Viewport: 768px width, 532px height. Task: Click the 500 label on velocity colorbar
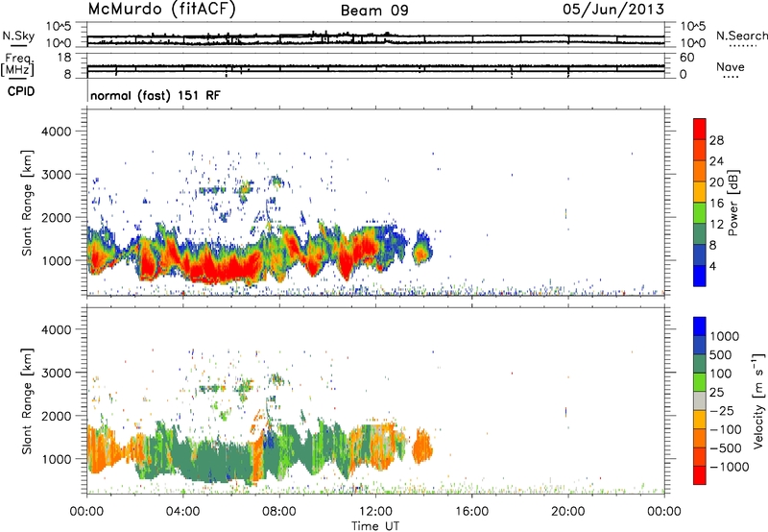click(x=722, y=354)
